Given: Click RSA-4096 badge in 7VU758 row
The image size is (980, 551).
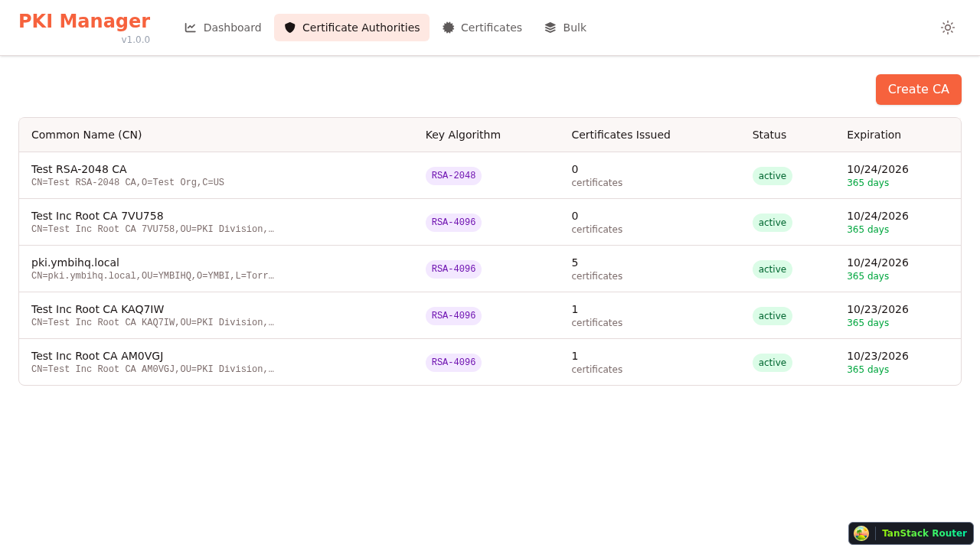Looking at the screenshot, I should (x=453, y=223).
